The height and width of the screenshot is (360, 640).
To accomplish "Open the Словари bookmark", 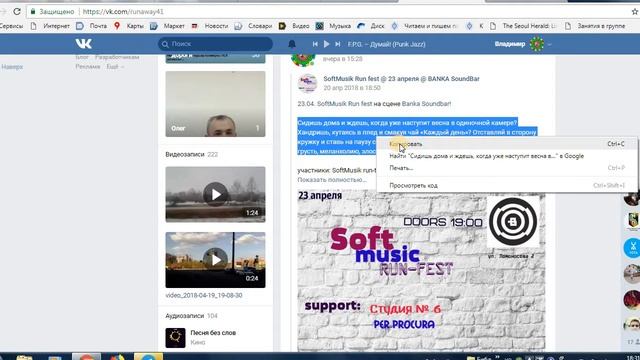I will (x=253, y=26).
